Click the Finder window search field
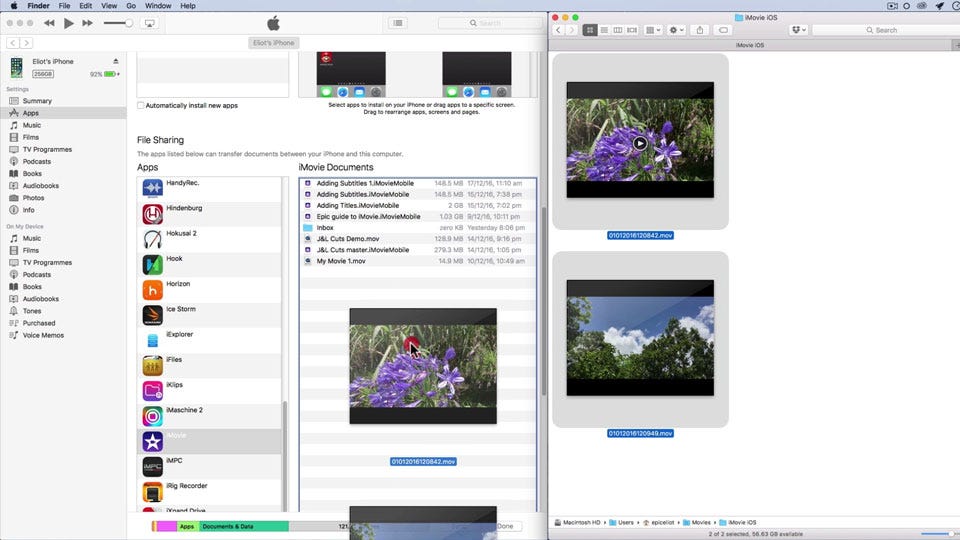 [x=885, y=30]
